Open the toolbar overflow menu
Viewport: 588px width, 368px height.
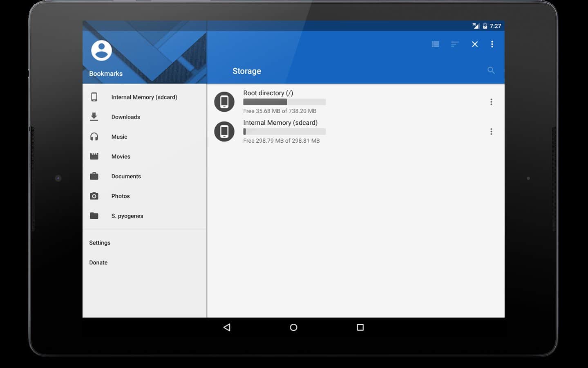(492, 44)
